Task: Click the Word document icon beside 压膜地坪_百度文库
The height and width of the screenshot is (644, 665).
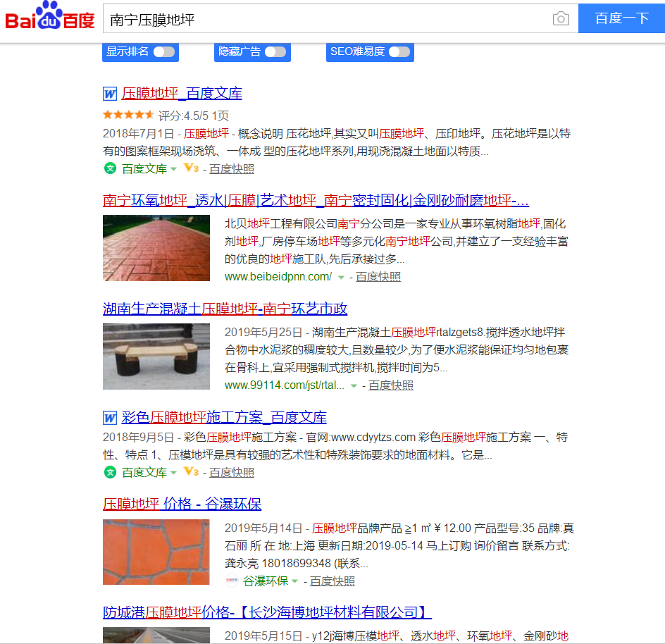Action: coord(110,94)
